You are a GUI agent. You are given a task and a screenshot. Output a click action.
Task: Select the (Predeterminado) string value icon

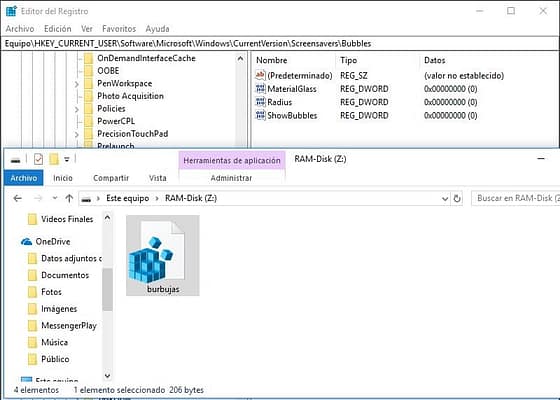point(260,75)
